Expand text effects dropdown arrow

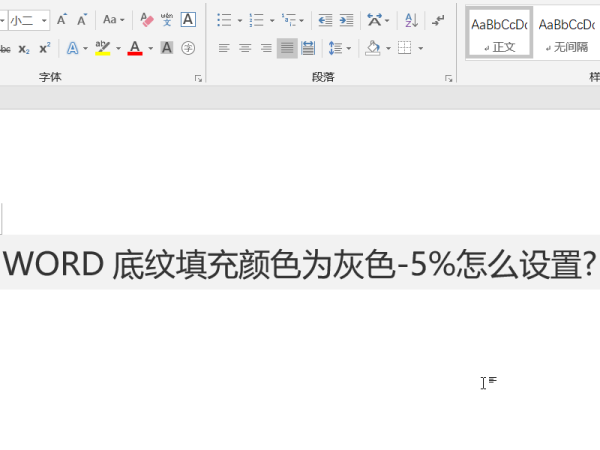pyautogui.click(x=85, y=49)
